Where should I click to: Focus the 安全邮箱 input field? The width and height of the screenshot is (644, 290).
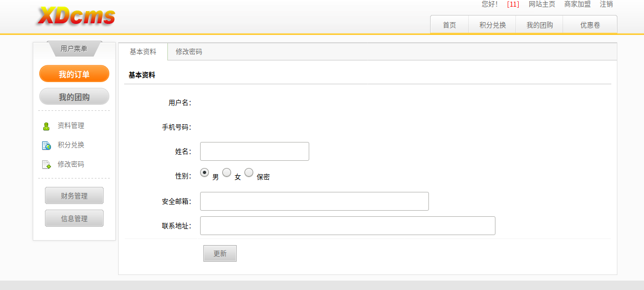tap(314, 201)
